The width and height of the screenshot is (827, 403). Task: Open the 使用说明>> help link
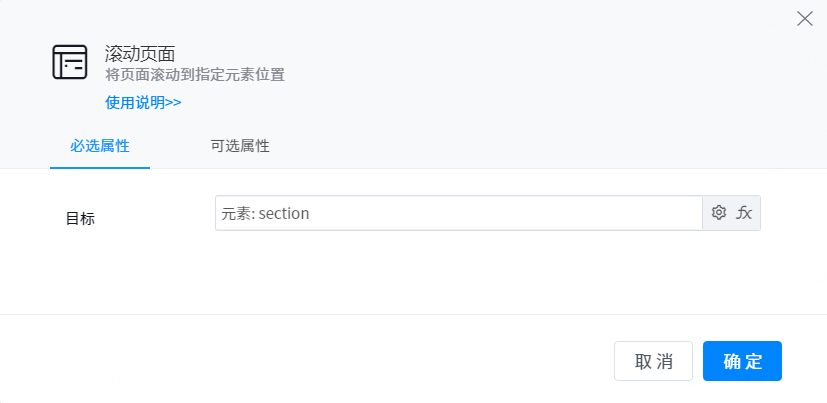(143, 102)
